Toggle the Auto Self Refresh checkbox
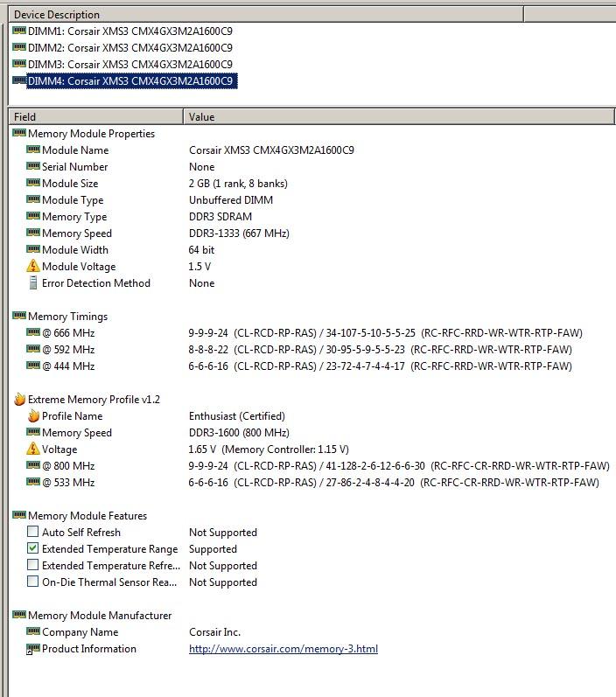This screenshot has width=616, height=697. point(32,532)
